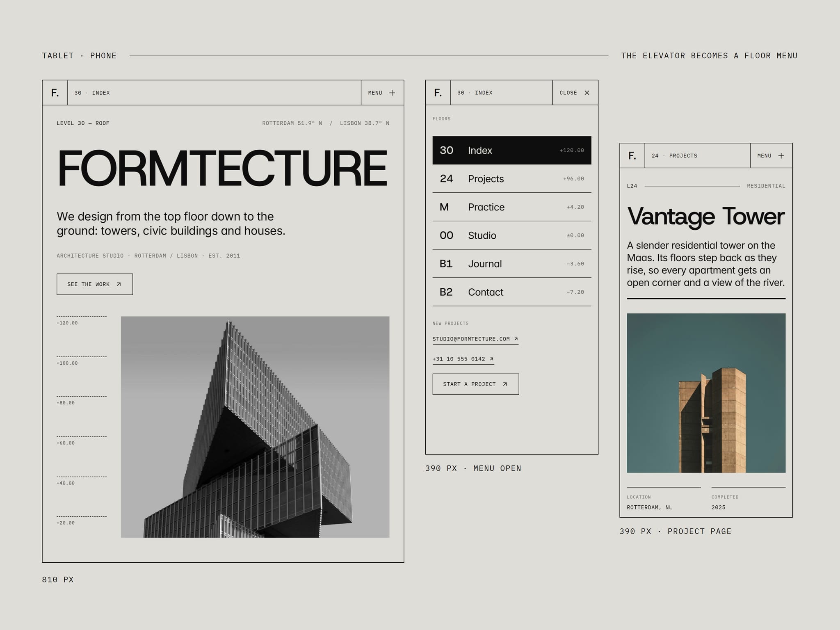Click the START A PROJECT button
Viewport: 840px width, 630px height.
pyautogui.click(x=476, y=384)
